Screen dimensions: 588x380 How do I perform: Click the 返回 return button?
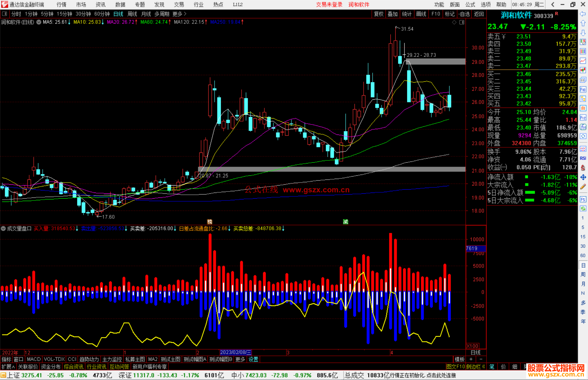tap(479, 14)
